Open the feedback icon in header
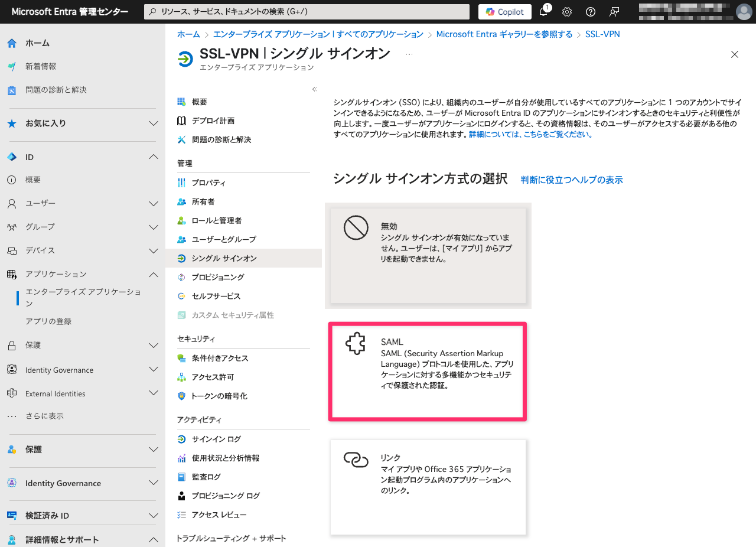The image size is (756, 547). 614,12
